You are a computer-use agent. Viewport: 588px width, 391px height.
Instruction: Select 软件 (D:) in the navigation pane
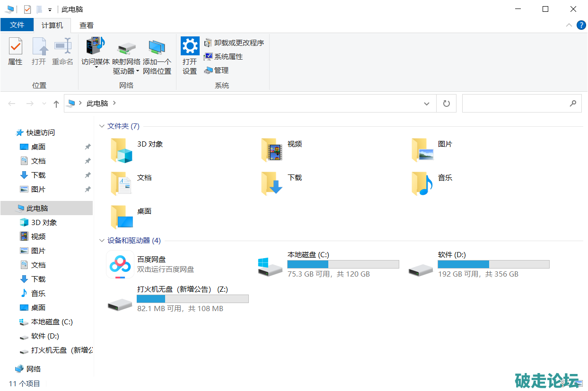tap(45, 336)
